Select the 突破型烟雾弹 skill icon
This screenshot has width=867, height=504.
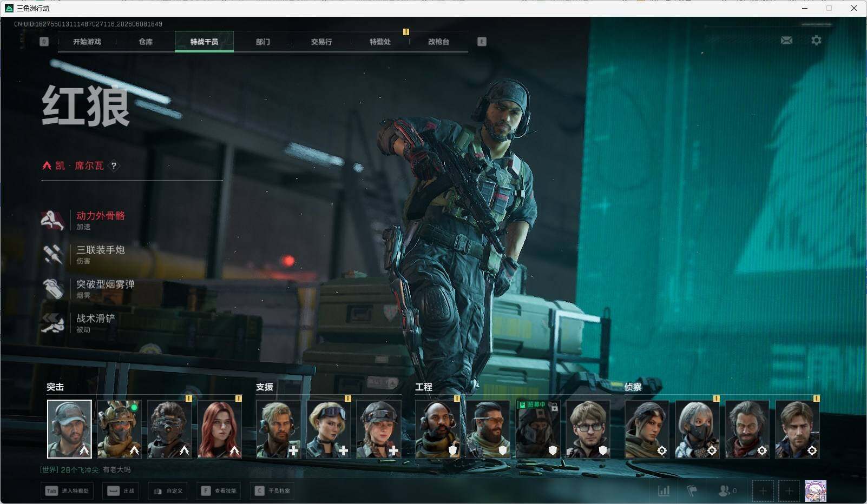click(52, 288)
